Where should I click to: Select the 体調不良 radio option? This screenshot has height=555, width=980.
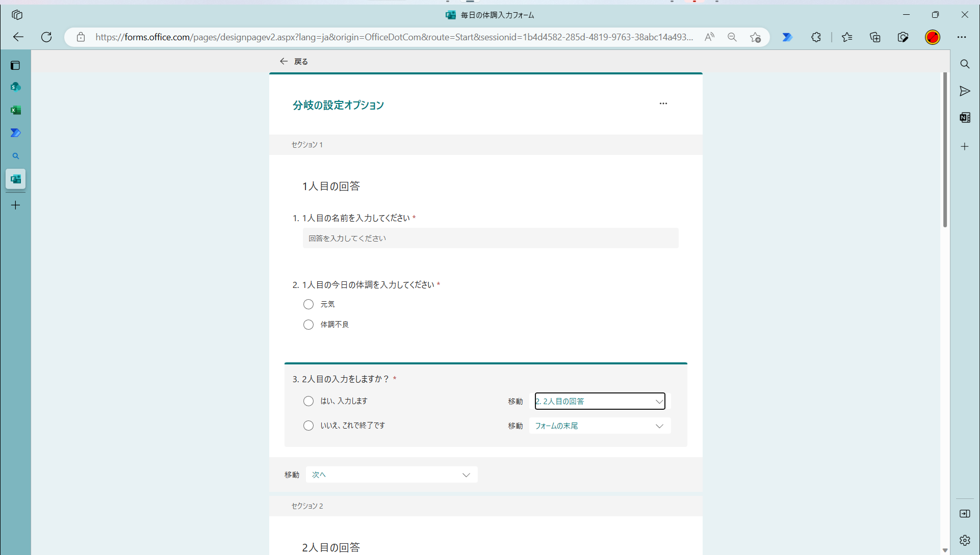(x=308, y=325)
